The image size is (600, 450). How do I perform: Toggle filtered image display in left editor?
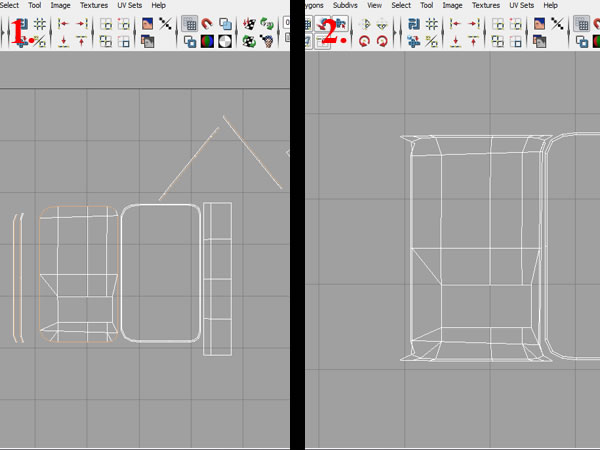pos(165,24)
